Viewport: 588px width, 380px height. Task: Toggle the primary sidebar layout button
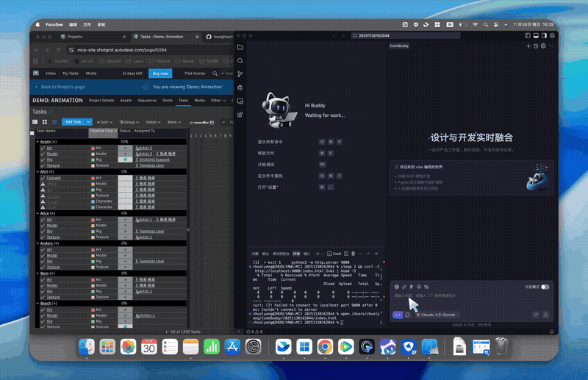click(x=528, y=35)
